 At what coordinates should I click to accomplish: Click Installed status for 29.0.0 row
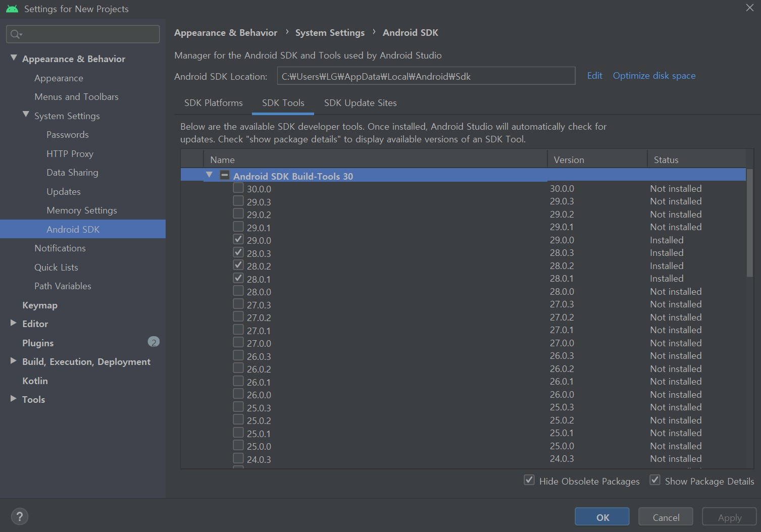pos(667,240)
